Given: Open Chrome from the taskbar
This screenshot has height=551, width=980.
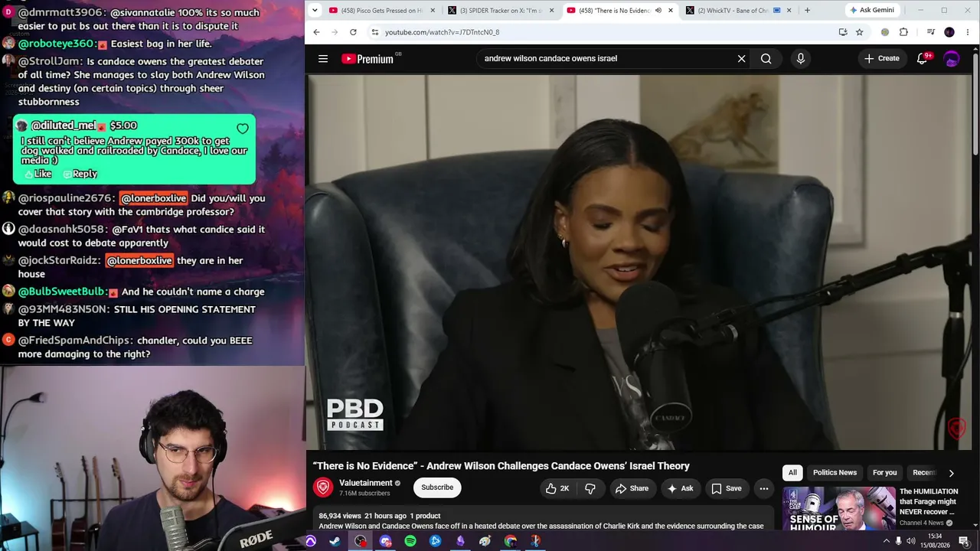Looking at the screenshot, I should [x=511, y=541].
